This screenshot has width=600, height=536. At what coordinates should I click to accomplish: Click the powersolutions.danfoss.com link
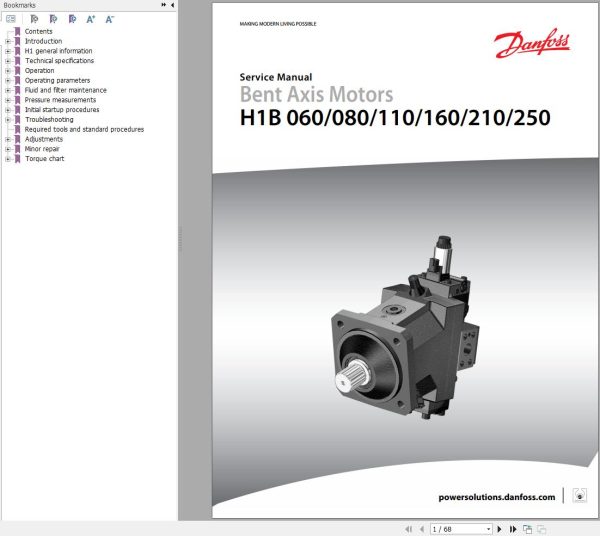(x=497, y=497)
